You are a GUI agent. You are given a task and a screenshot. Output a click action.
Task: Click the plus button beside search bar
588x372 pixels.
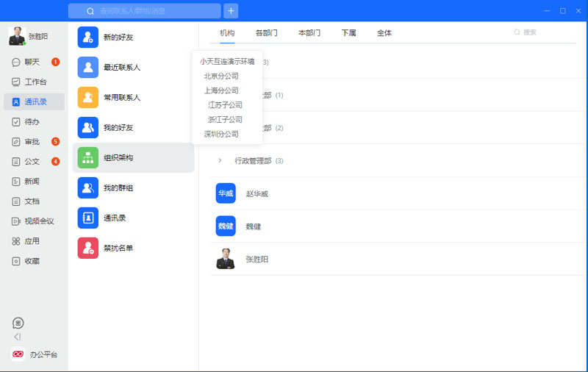point(231,11)
